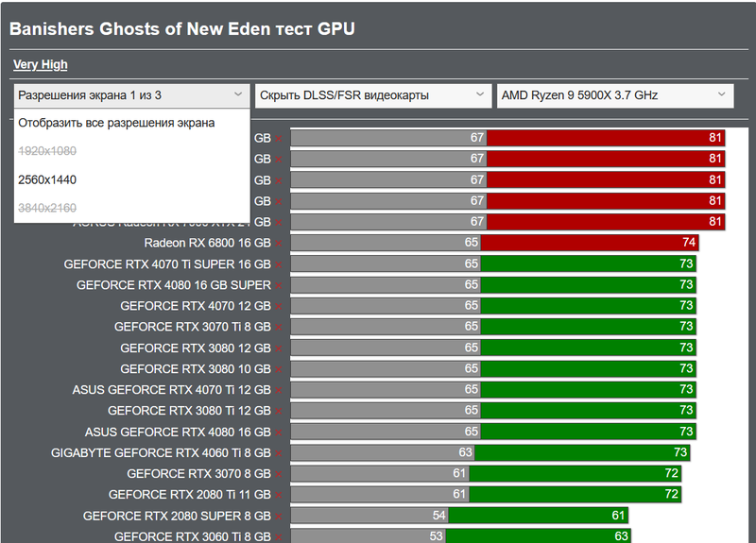Select 'ASUS GEFORCE RTX 4070 Ti 12 GB' label
This screenshot has height=543, width=756.
click(x=172, y=390)
